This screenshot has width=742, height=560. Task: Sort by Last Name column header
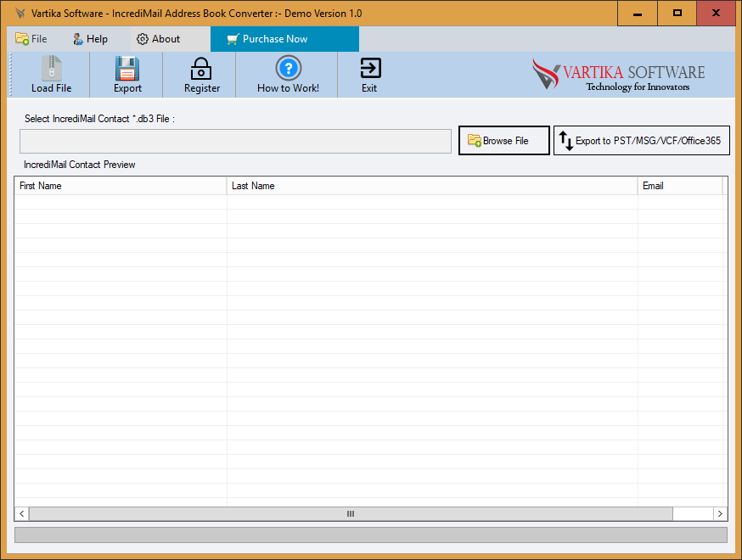[431, 186]
